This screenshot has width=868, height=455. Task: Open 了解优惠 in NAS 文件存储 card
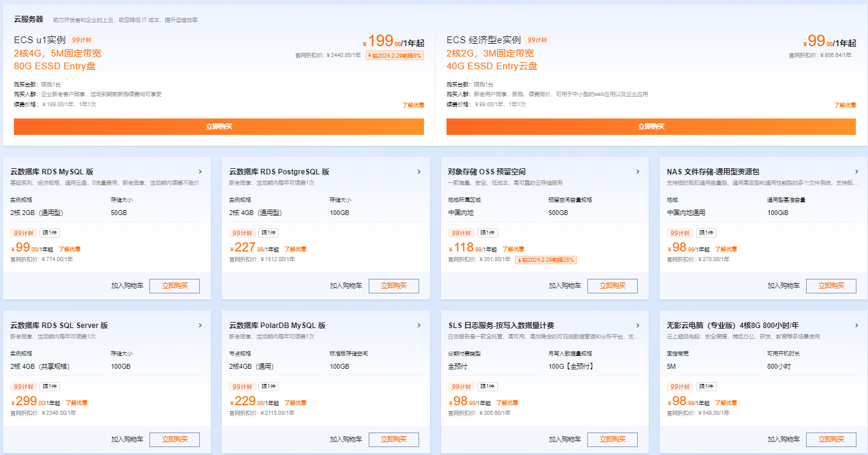(x=726, y=249)
